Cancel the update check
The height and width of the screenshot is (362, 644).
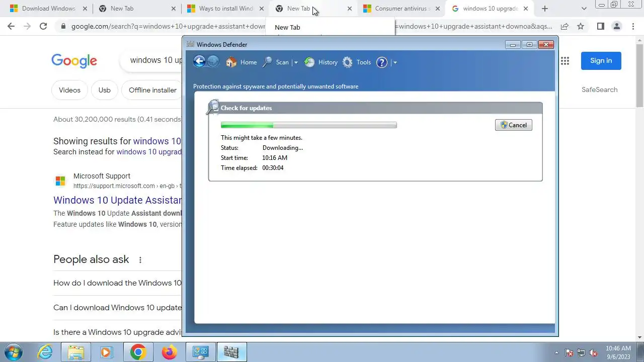513,125
